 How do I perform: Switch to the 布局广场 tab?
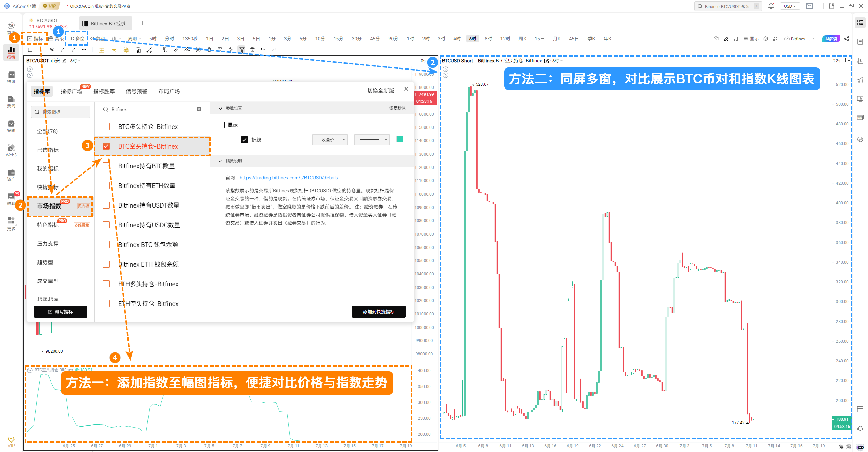coord(169,91)
